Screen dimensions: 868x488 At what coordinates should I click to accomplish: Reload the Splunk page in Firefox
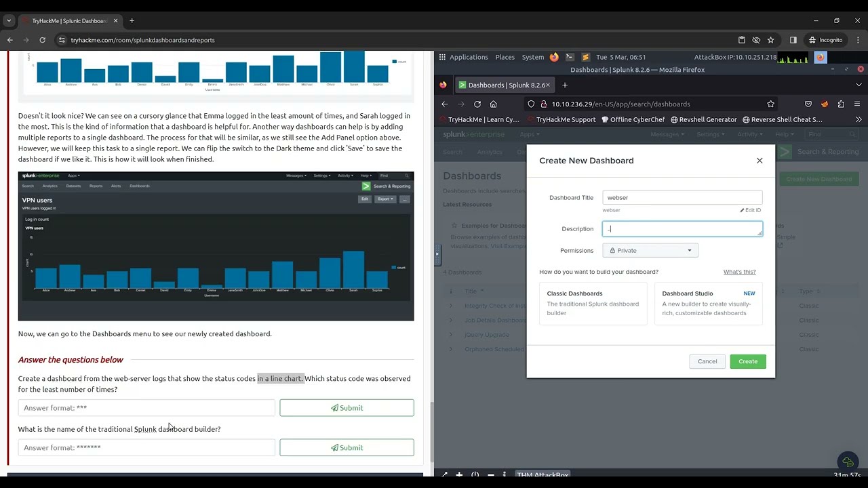tap(477, 104)
